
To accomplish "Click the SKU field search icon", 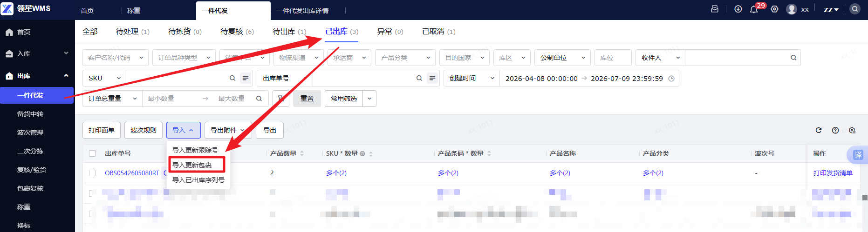I will (x=232, y=78).
